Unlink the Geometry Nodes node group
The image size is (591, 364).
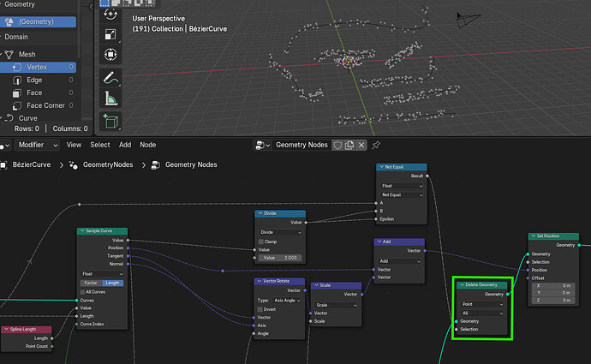click(x=361, y=145)
